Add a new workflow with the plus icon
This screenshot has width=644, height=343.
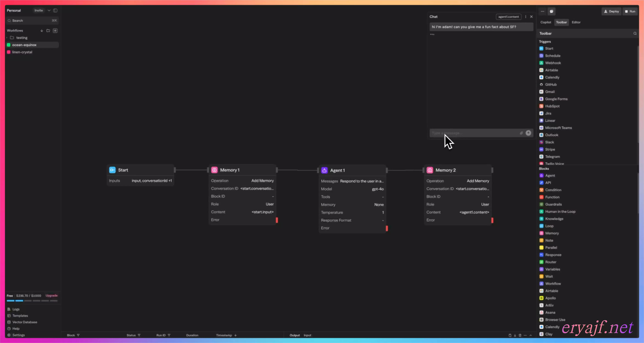(55, 31)
